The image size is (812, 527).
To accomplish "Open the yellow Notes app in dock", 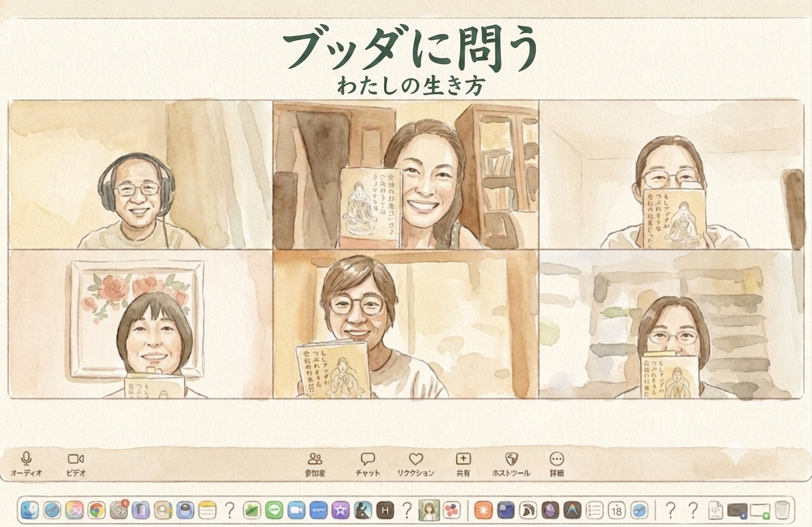I will pyautogui.click(x=207, y=510).
